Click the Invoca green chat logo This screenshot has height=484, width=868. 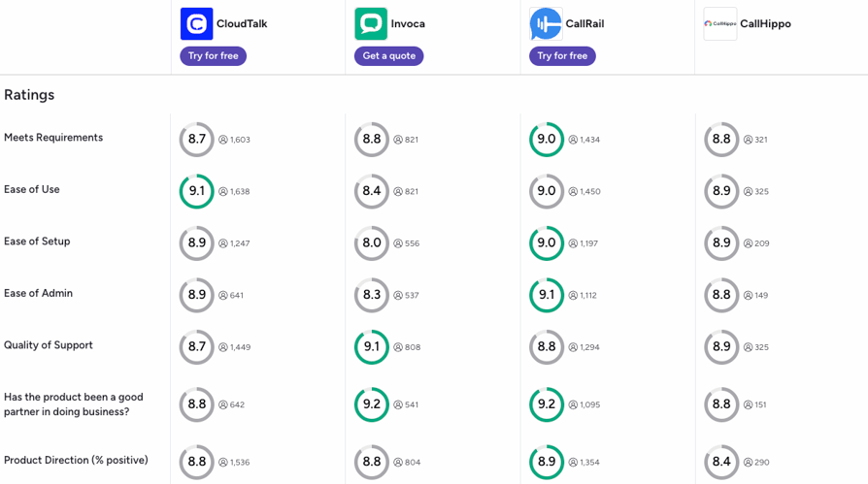371,24
